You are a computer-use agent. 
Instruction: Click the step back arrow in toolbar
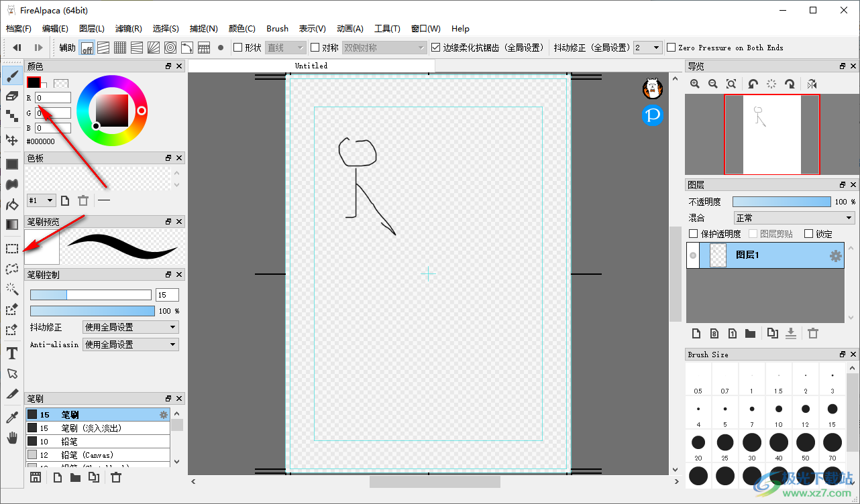tap(17, 48)
